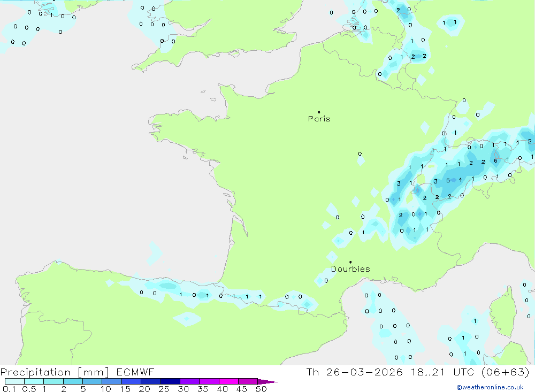Pick the 45–50 mm legend swatch

[248, 381]
